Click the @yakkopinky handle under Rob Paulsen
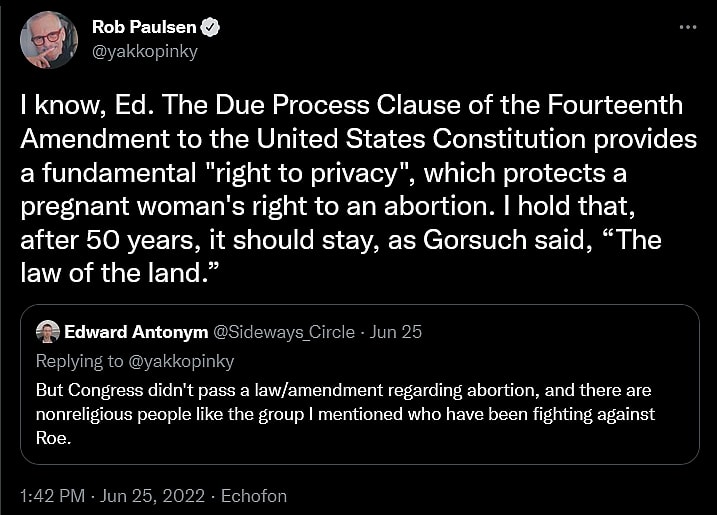The width and height of the screenshot is (717, 515). pos(144,53)
